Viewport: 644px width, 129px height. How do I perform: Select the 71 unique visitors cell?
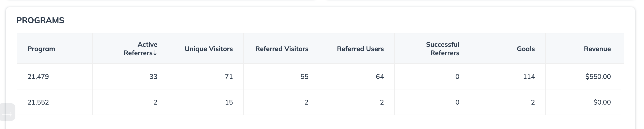tap(229, 77)
